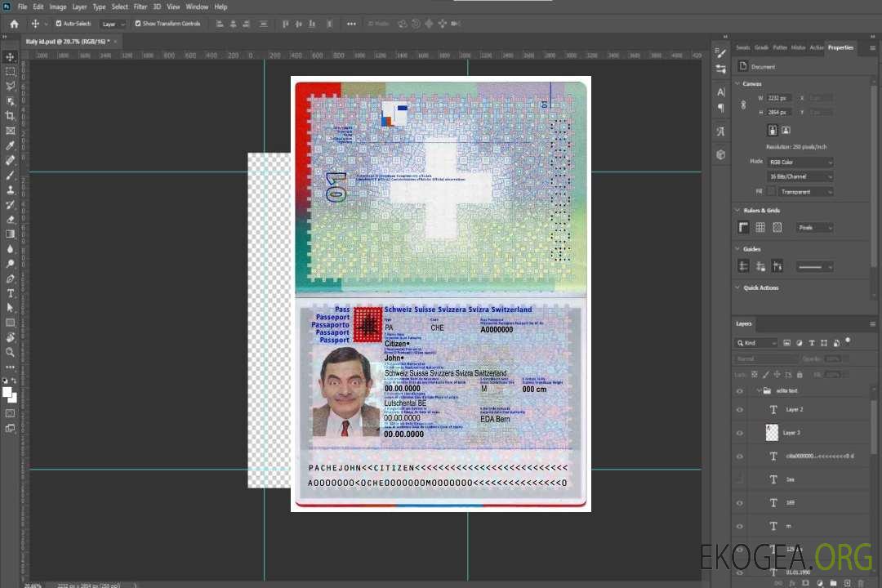Click the foreground color swatch
This screenshot has width=882, height=588.
click(x=7, y=393)
